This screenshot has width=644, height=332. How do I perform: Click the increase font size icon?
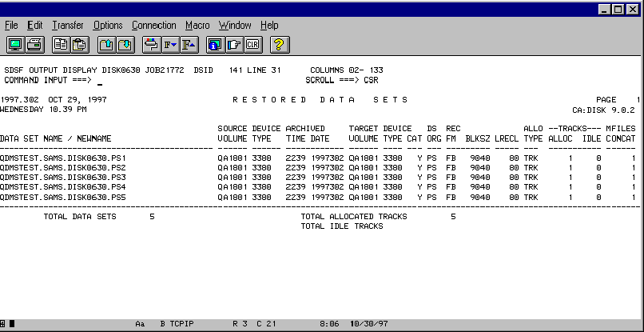coord(189,45)
